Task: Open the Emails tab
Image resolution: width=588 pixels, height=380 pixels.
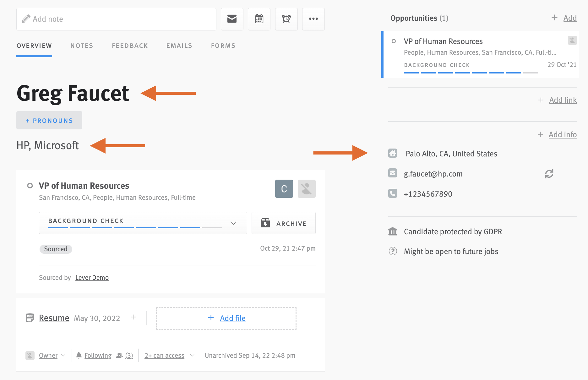Action: click(x=179, y=46)
